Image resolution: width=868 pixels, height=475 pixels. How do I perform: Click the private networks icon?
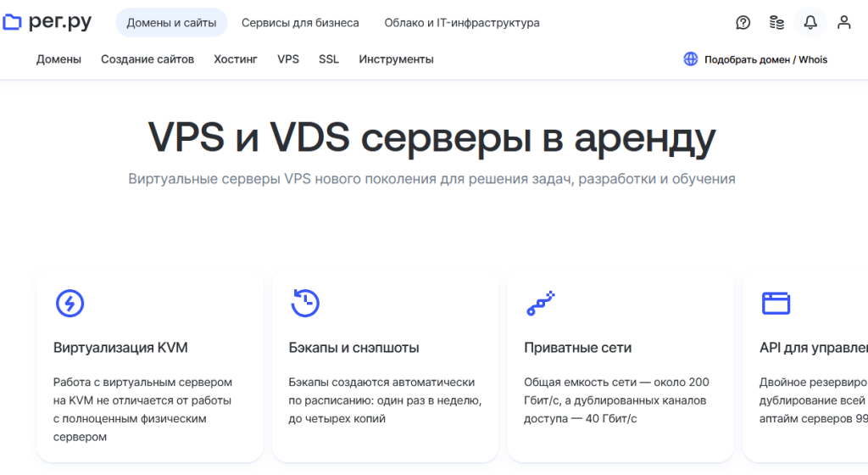click(x=540, y=303)
